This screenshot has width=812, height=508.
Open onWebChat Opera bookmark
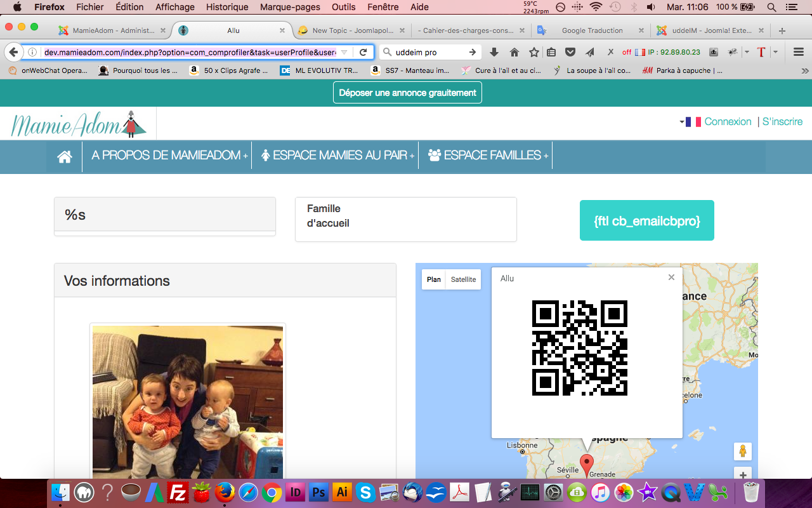tap(48, 70)
